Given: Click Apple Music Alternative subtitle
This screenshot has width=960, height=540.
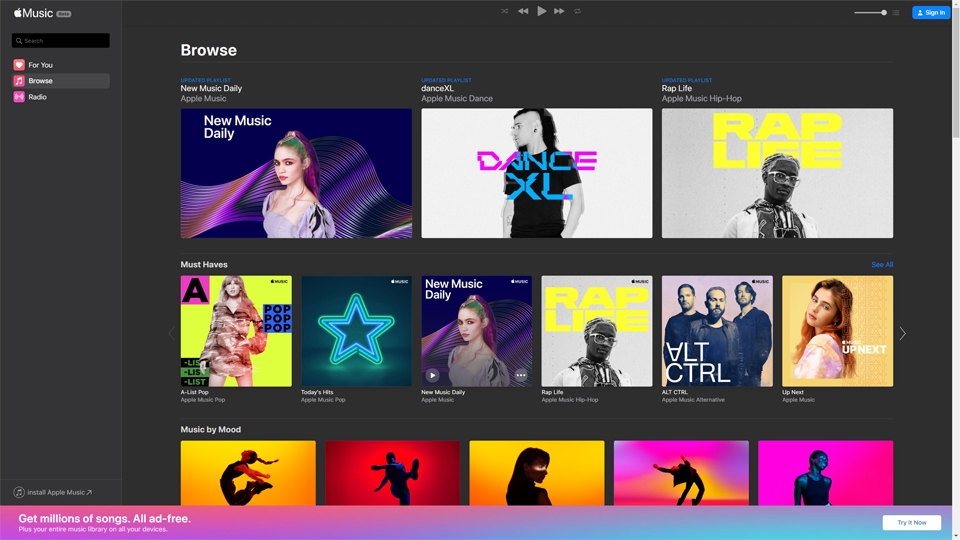Looking at the screenshot, I should 693,400.
